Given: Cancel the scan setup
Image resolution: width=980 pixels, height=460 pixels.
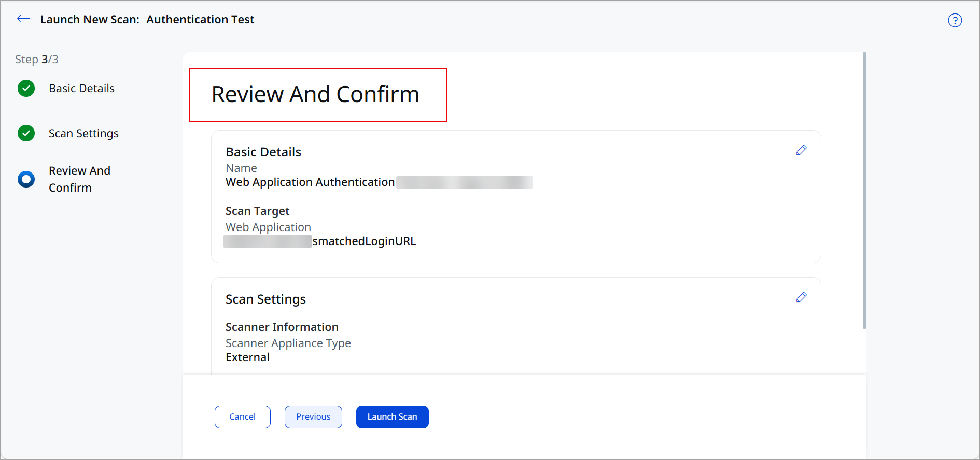Looking at the screenshot, I should coord(243,417).
